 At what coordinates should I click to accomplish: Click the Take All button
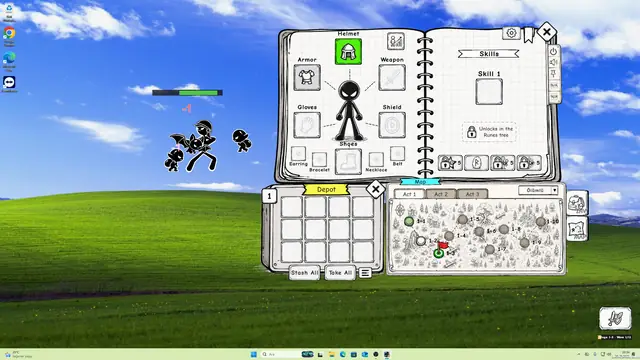click(340, 273)
